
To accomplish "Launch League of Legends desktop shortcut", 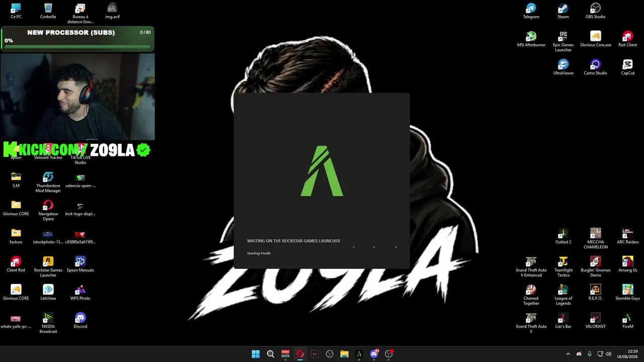I will [563, 295].
